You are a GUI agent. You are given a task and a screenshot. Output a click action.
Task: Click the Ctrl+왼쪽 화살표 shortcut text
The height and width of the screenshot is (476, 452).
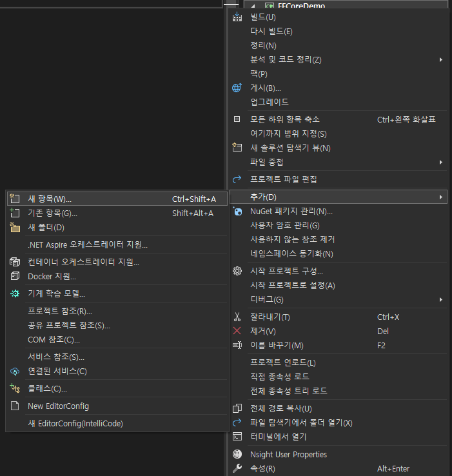tap(406, 119)
